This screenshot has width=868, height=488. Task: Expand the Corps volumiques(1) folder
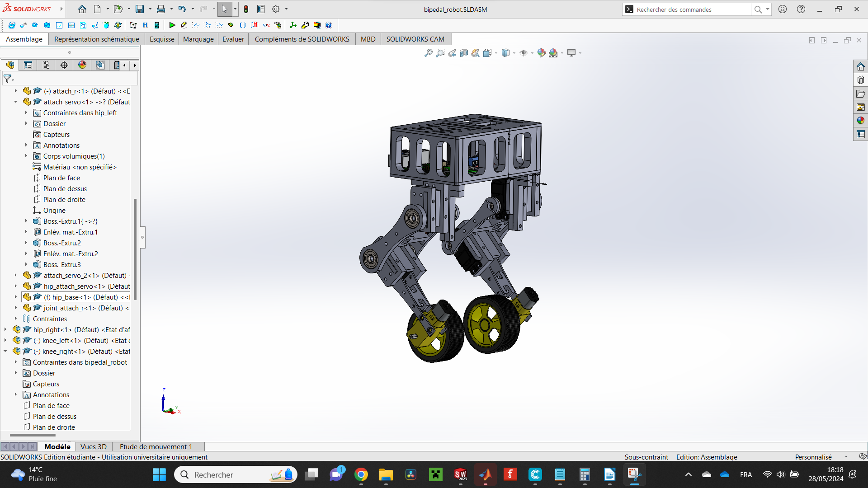[x=26, y=156]
